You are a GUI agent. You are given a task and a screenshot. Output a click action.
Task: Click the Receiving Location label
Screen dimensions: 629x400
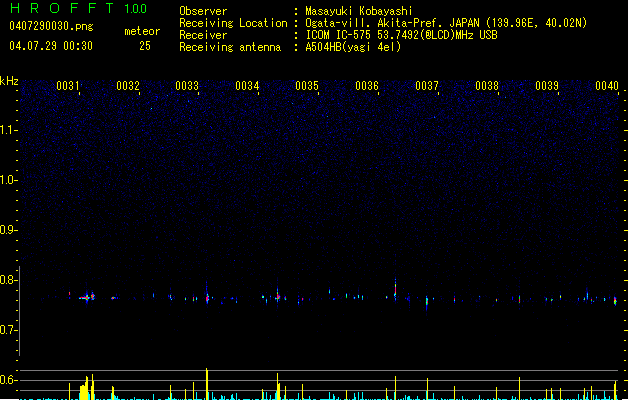click(x=233, y=23)
